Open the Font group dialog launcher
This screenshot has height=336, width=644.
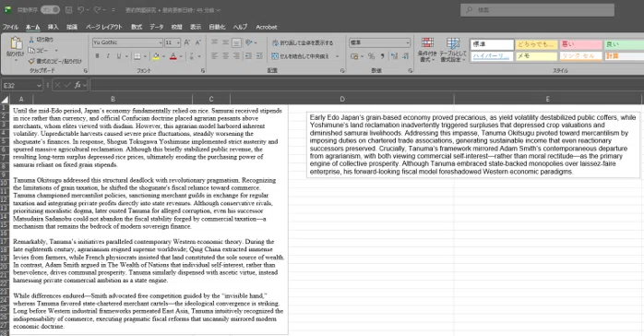click(x=203, y=71)
